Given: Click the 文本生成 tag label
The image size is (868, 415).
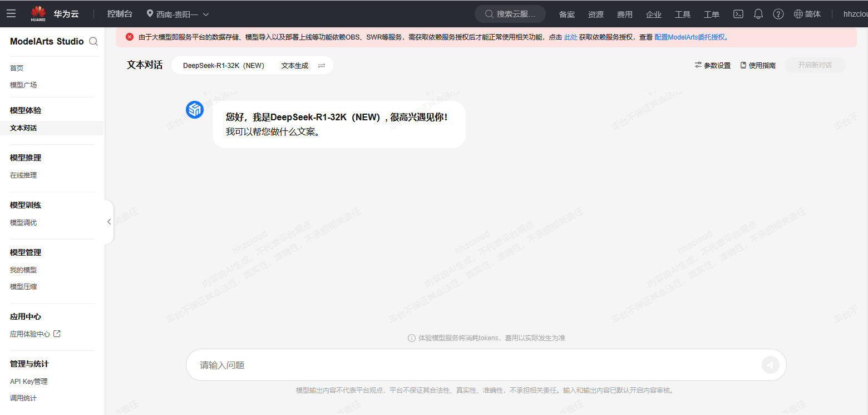Looking at the screenshot, I should tap(295, 65).
